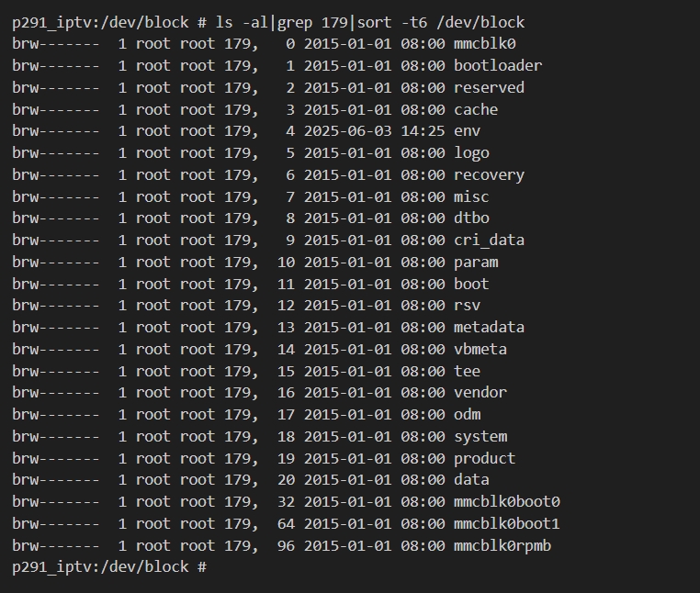Click the mmcblk0boot1 device name
This screenshot has width=700, height=593.
click(506, 524)
